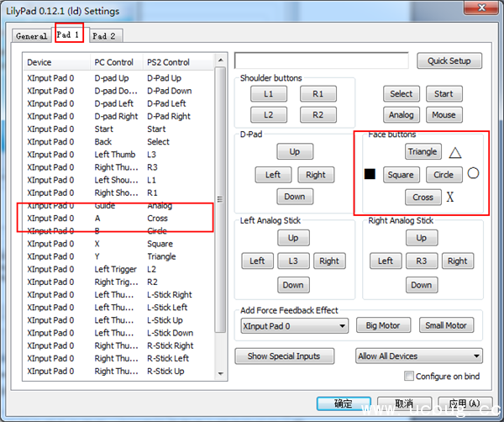Bind the L2 shoulder button

pos(269,115)
